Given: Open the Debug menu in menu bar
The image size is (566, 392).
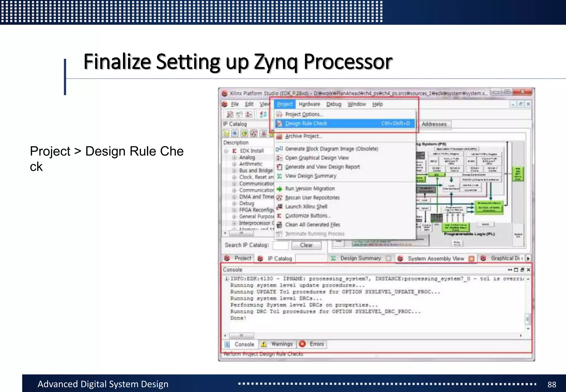Looking at the screenshot, I should click(334, 104).
